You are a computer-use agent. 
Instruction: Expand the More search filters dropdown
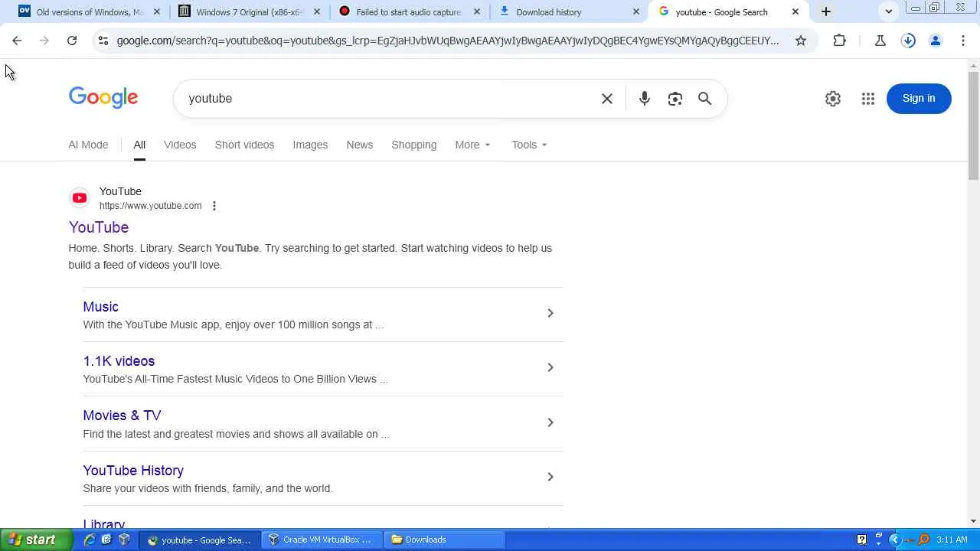(472, 145)
